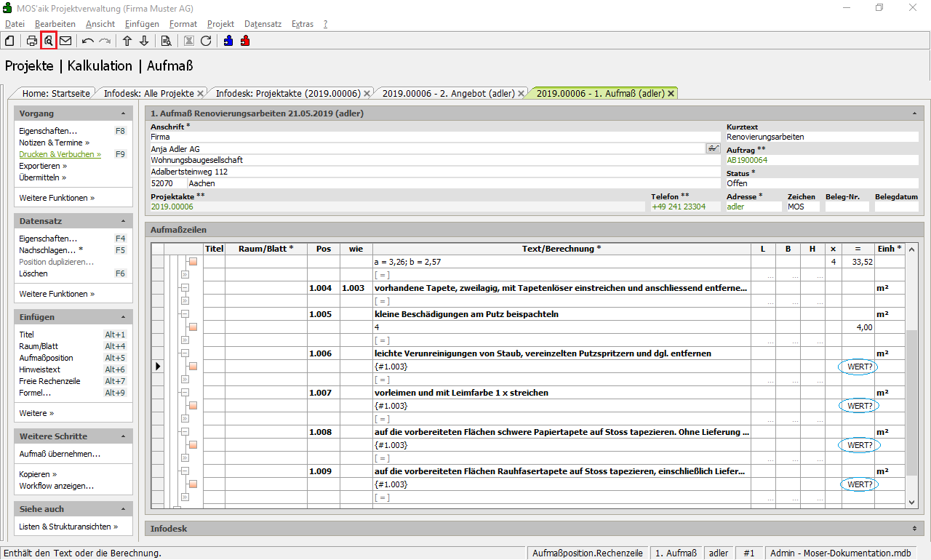Click the Kurztext field with Renovierungsarbeiten
This screenshot has height=560, width=931.
click(x=822, y=137)
